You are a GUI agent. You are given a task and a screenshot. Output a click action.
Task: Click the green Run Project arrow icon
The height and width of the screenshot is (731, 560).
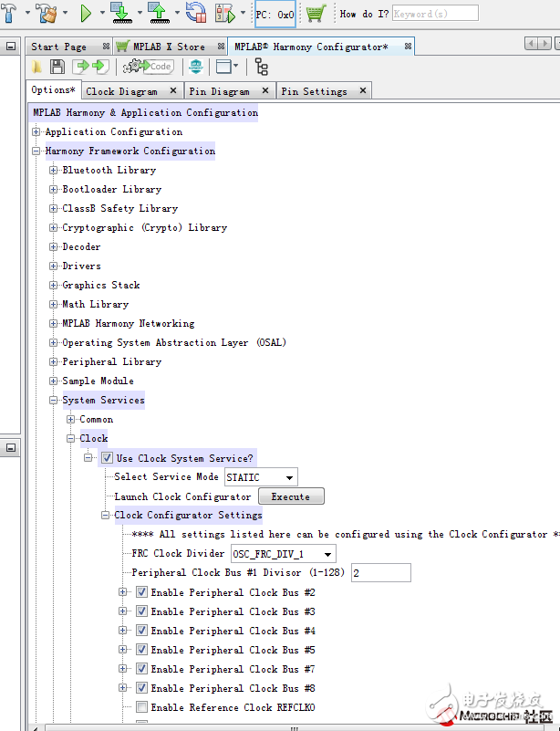click(x=86, y=14)
